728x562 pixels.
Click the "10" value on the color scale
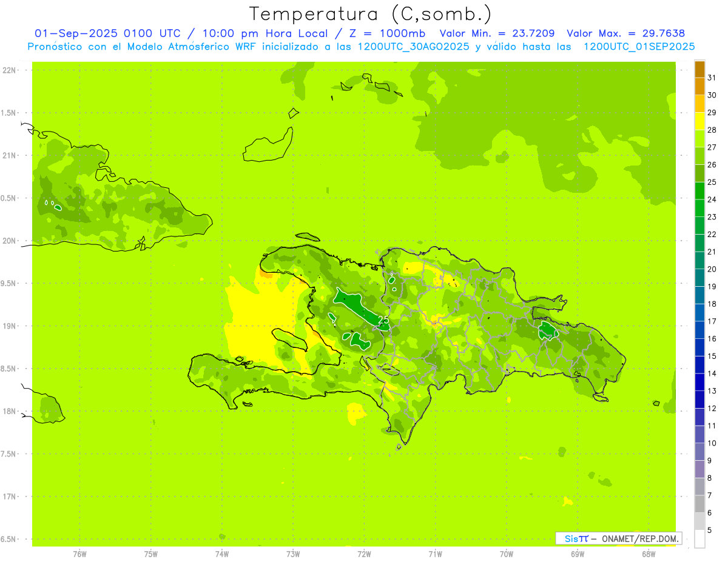pos(712,443)
